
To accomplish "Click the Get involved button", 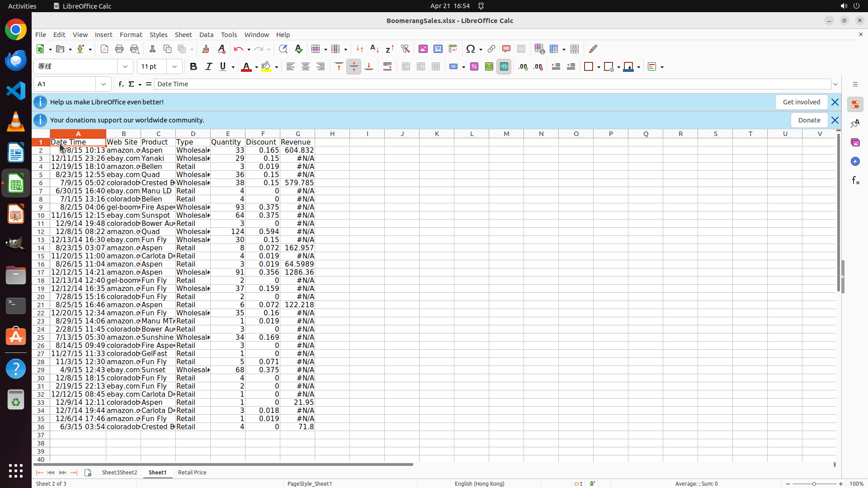I will (801, 102).
